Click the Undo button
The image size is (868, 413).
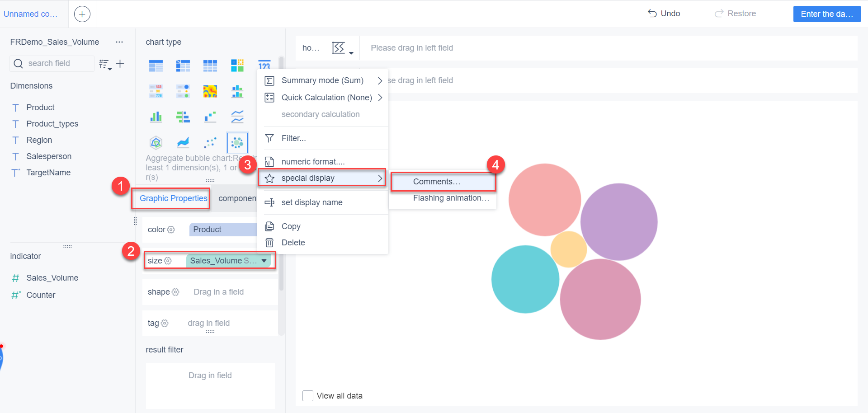coord(664,14)
